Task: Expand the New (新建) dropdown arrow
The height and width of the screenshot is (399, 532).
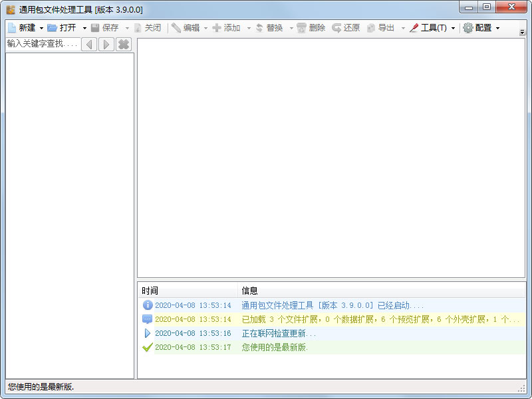Action: coord(41,29)
